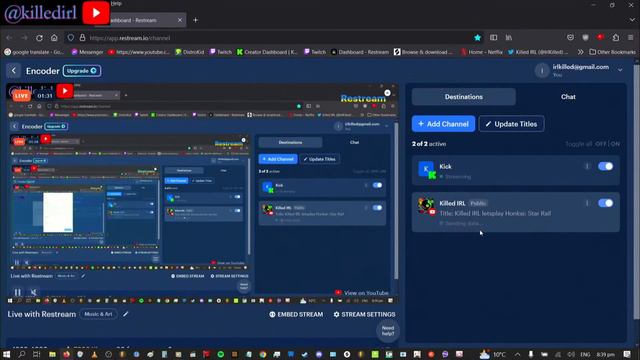640x360 pixels.
Task: Click the Add Channel button
Action: click(x=443, y=124)
